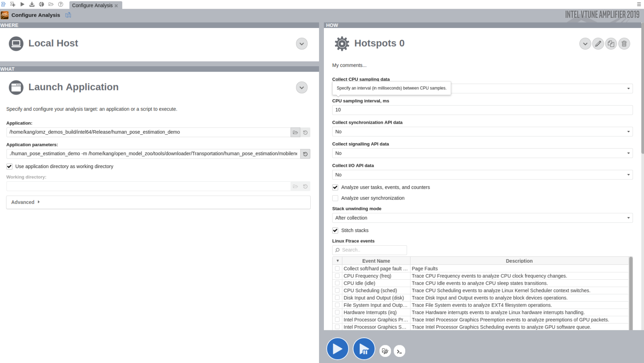Select the Intel Processor Graphics Preemption row
644x363 pixels.
[481, 320]
